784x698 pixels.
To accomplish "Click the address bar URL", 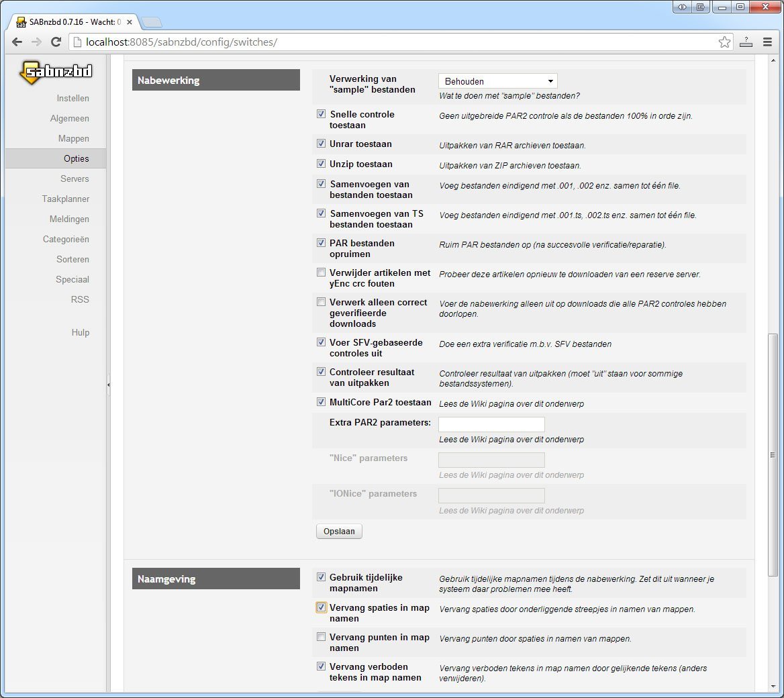I will [181, 42].
